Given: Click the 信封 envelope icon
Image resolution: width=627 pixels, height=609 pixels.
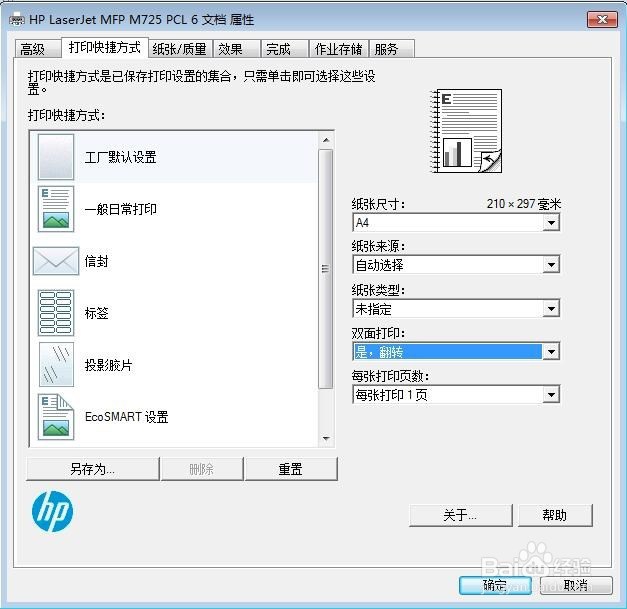Looking at the screenshot, I should tap(56, 261).
